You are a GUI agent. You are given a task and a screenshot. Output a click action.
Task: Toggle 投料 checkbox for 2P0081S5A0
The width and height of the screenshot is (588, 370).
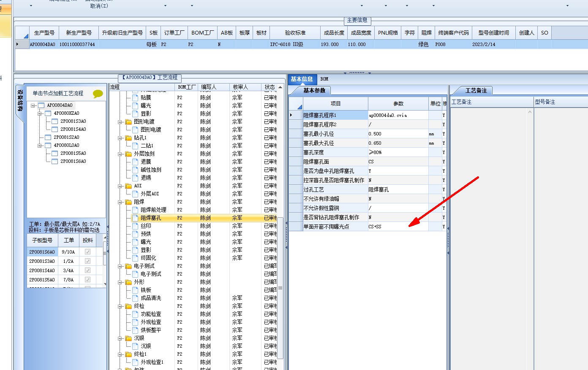87,279
